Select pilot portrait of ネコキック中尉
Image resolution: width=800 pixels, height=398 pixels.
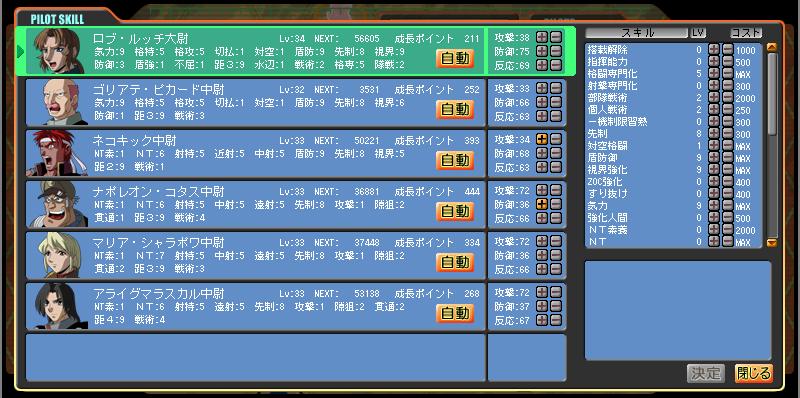pos(57,153)
